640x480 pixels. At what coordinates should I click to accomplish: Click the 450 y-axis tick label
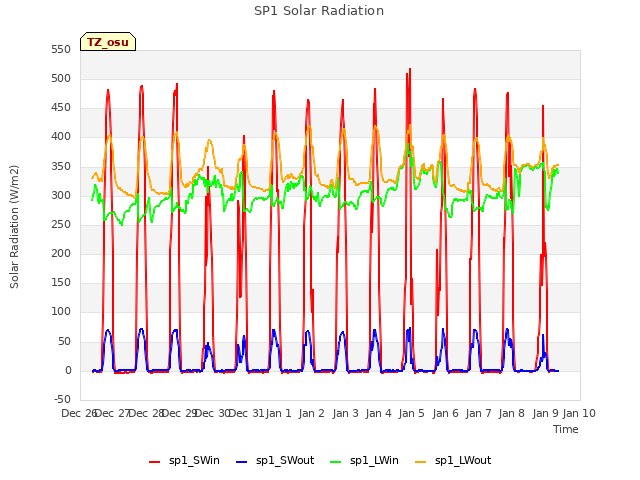[x=61, y=108]
